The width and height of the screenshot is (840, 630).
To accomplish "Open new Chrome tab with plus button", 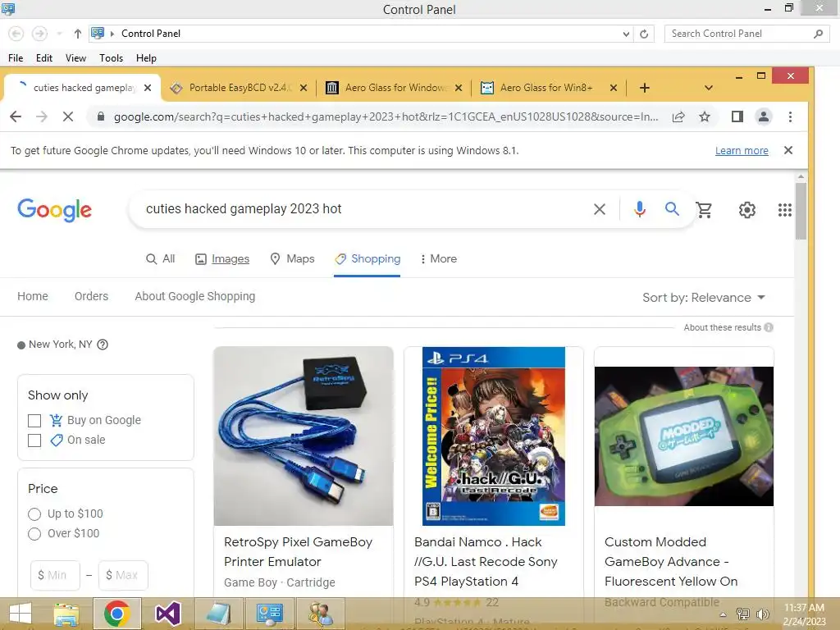I will [645, 88].
